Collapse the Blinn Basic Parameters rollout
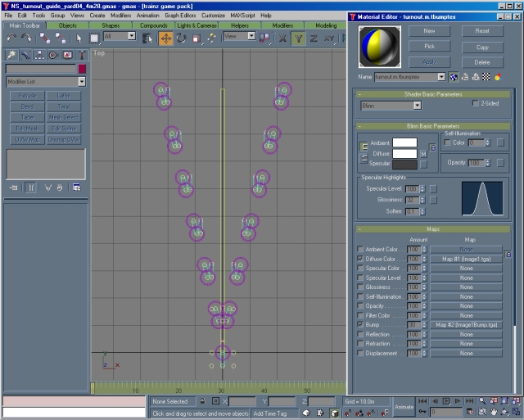The image size is (524, 420). pos(433,126)
